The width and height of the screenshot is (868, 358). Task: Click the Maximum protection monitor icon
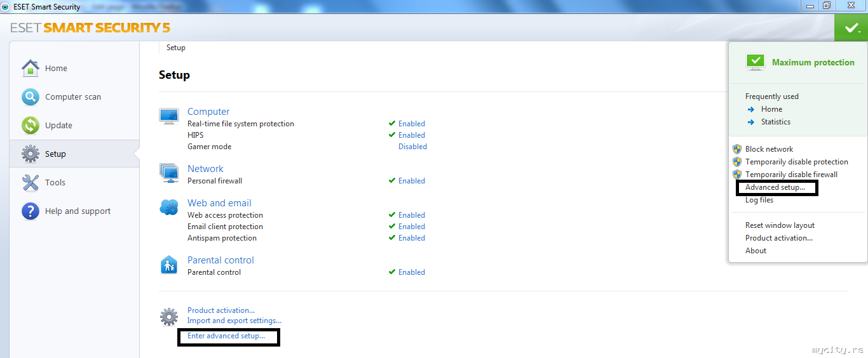tap(756, 62)
